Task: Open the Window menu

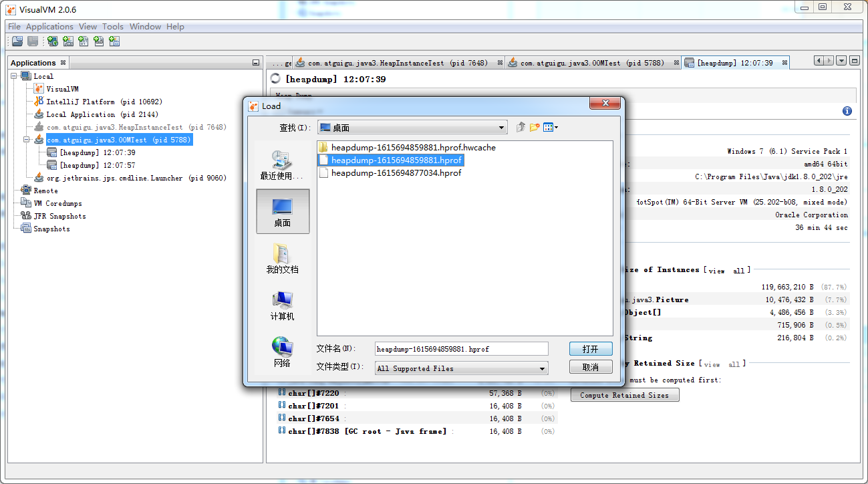Action: (145, 27)
